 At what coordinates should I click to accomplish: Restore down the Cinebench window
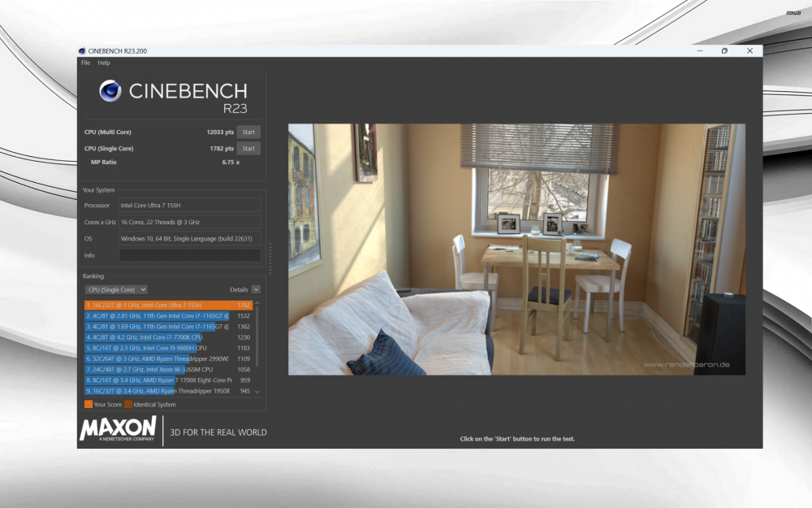(x=724, y=50)
